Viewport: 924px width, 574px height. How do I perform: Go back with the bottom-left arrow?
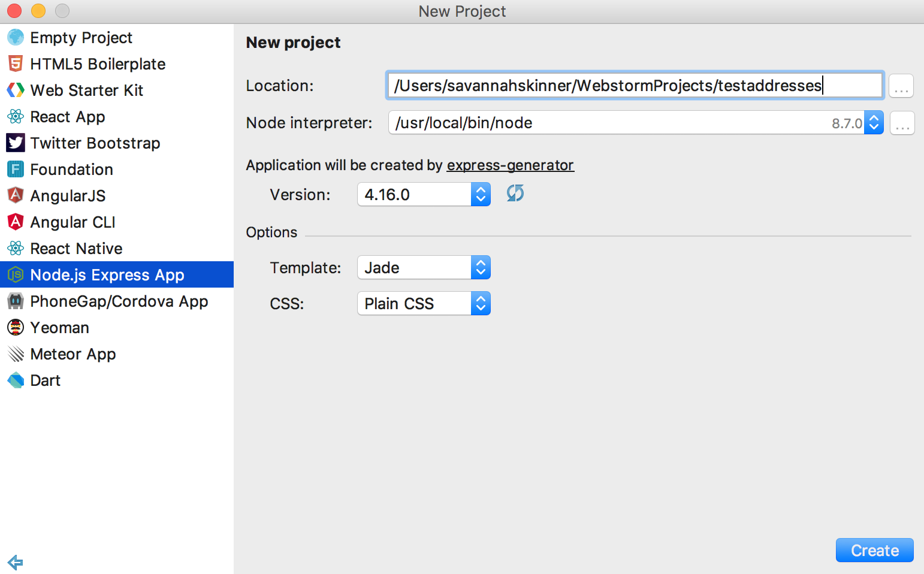(x=15, y=562)
